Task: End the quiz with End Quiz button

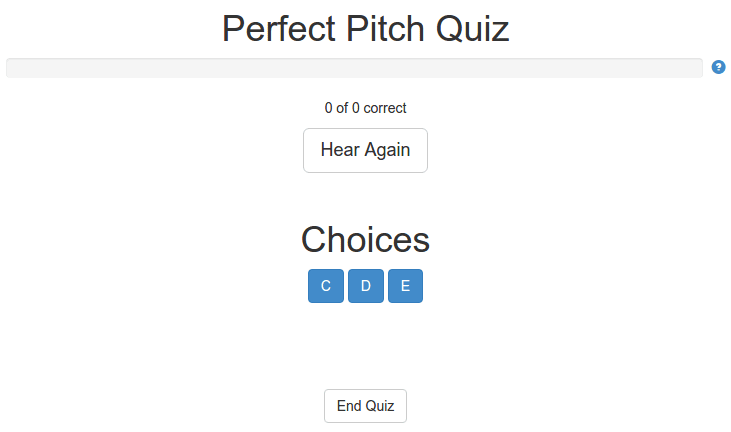Action: (x=366, y=406)
